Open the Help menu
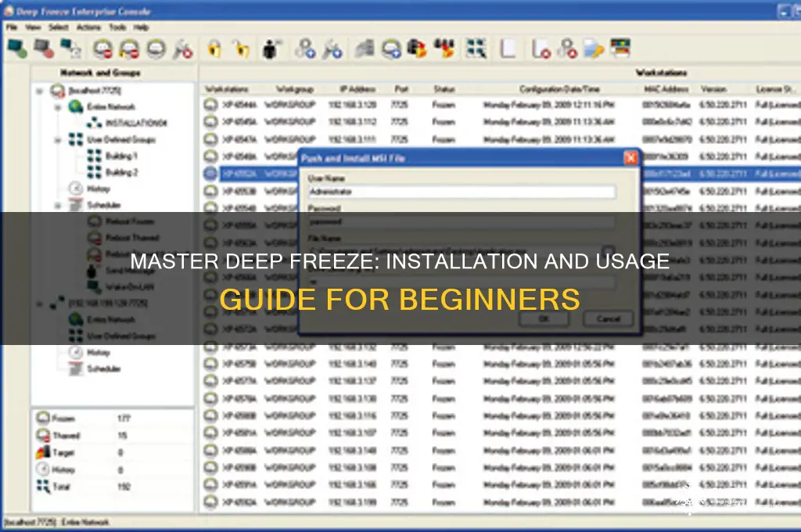The width and height of the screenshot is (801, 532). pos(141,27)
